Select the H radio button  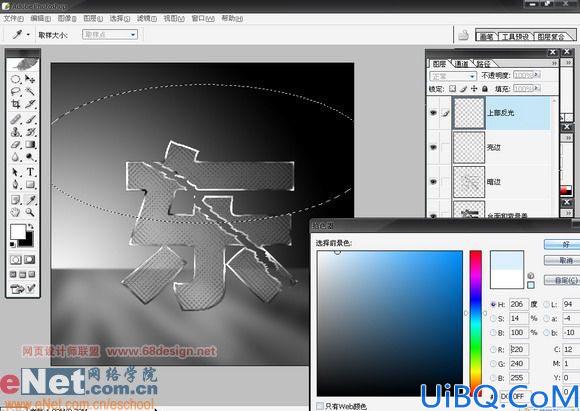click(x=493, y=304)
